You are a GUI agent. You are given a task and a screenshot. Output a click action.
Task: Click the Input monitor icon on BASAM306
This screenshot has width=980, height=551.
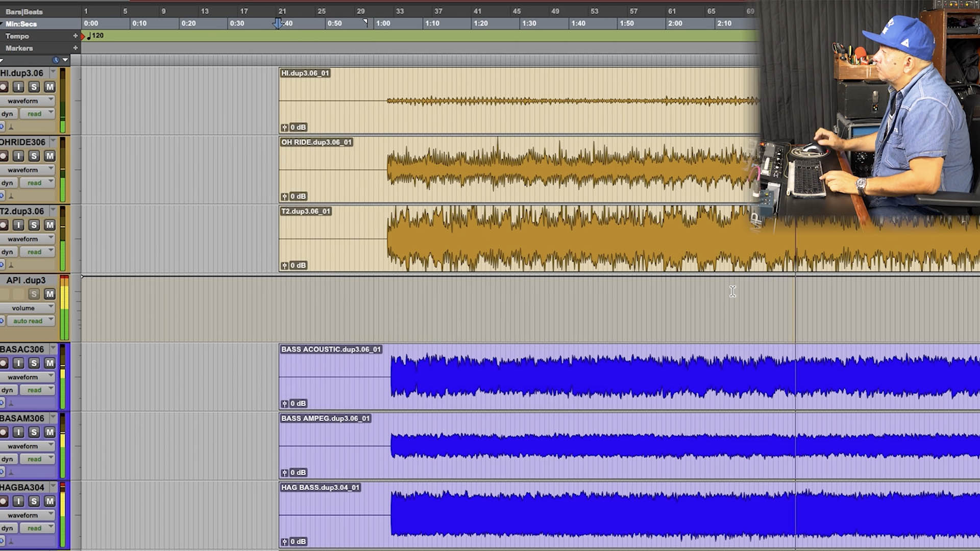18,432
